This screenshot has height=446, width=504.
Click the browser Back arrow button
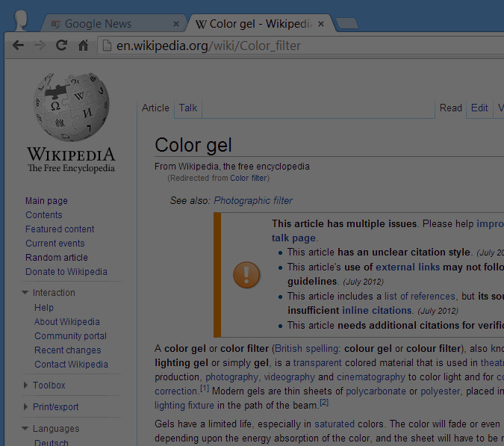19,46
